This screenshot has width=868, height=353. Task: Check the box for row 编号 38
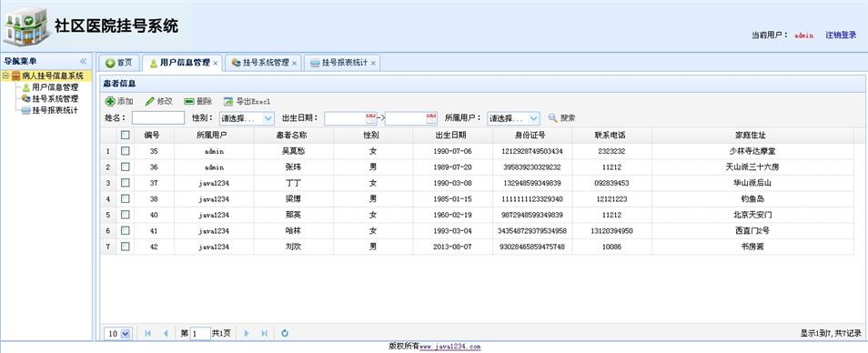(x=126, y=198)
